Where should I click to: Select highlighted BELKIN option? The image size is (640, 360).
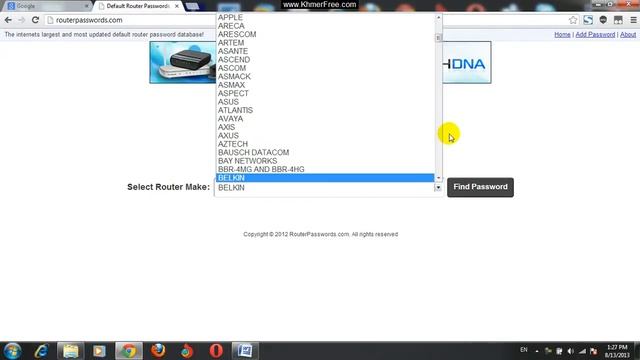click(x=325, y=178)
